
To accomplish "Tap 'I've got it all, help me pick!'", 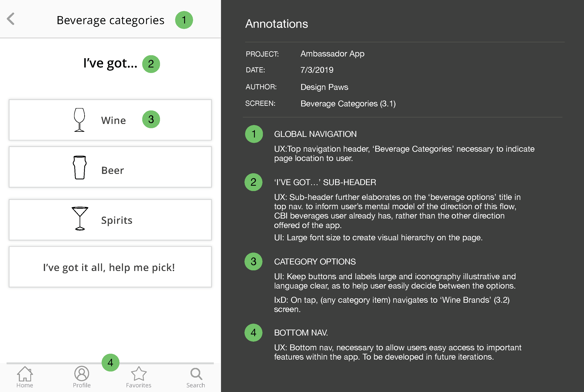I will point(110,267).
